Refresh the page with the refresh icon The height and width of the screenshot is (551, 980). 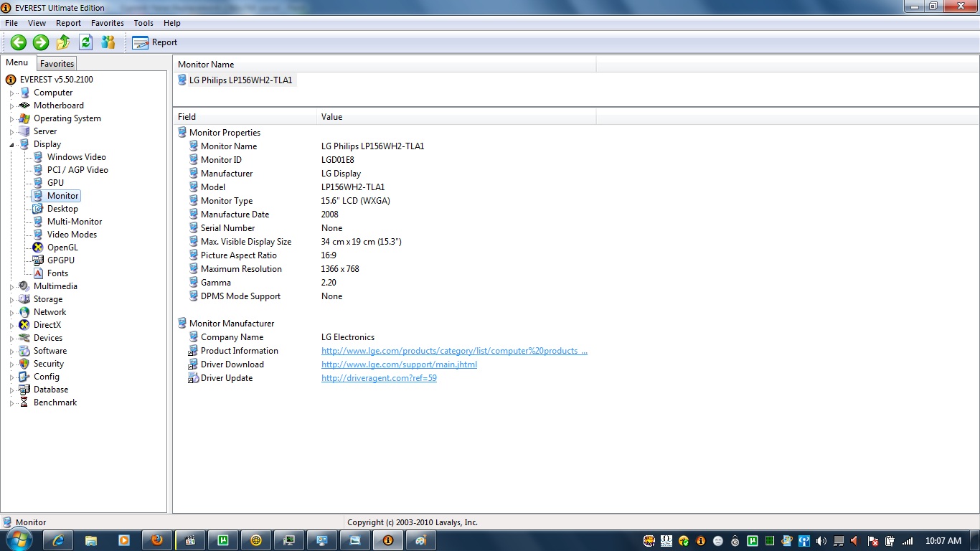(85, 42)
